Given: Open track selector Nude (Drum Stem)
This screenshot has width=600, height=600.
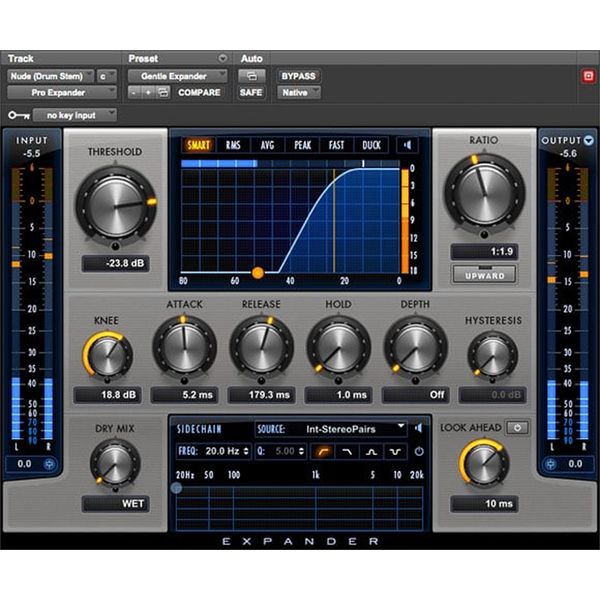Looking at the screenshot, I should coord(50,76).
